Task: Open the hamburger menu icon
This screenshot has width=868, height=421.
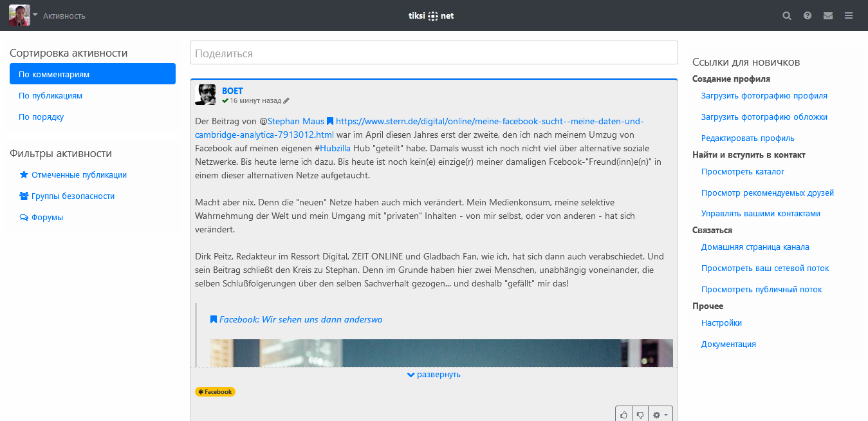Action: click(849, 15)
